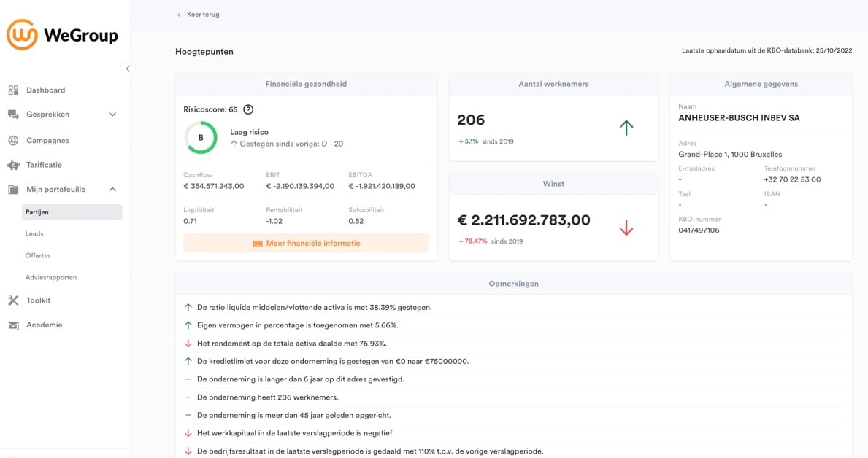Open Adviesrapporten page
Viewport: 868px width, 458px height.
(x=51, y=278)
